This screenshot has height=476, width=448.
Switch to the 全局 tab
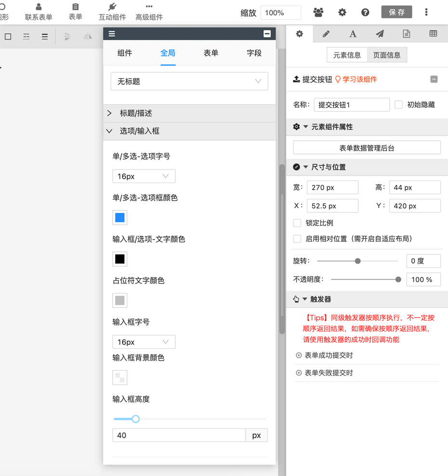coord(168,53)
